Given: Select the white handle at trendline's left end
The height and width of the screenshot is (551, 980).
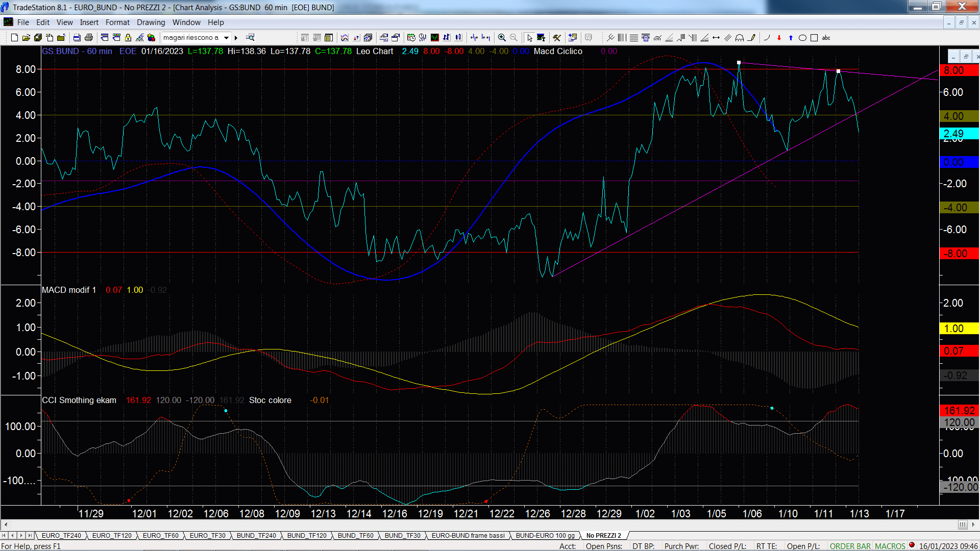Looking at the screenshot, I should [739, 63].
